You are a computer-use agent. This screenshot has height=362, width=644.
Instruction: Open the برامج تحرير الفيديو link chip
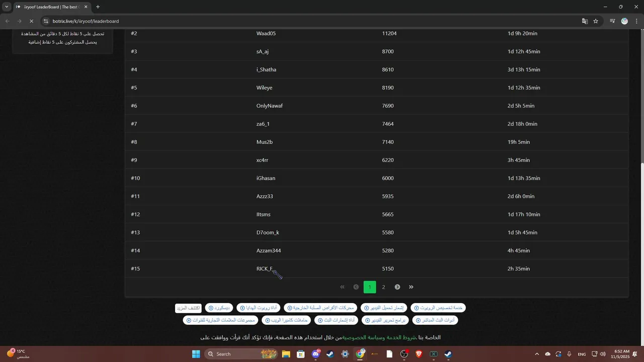coord(385,320)
